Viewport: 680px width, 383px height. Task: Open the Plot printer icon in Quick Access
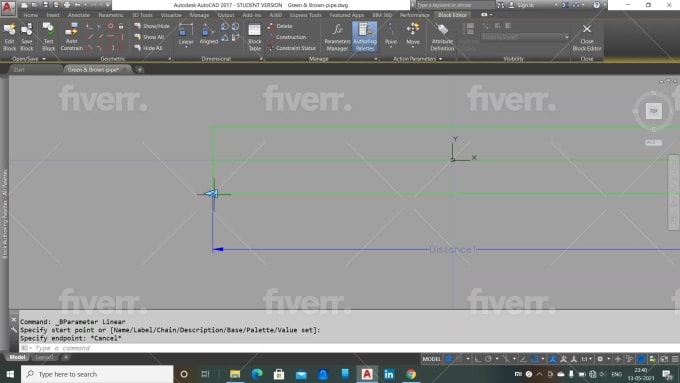67,5
